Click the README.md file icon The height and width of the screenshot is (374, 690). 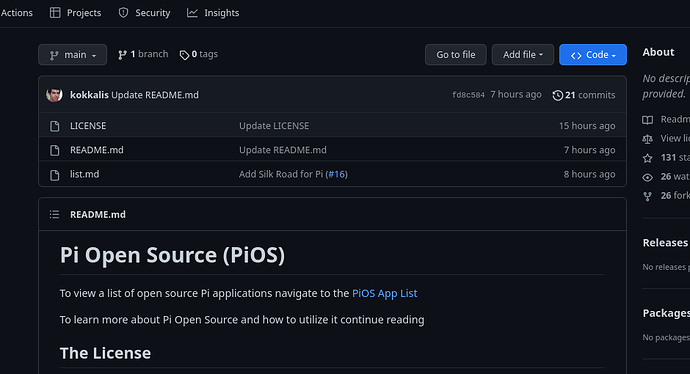[x=55, y=150]
